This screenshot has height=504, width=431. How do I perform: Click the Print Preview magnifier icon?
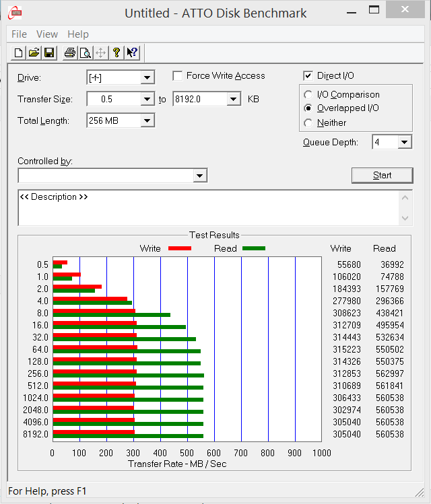[x=86, y=52]
